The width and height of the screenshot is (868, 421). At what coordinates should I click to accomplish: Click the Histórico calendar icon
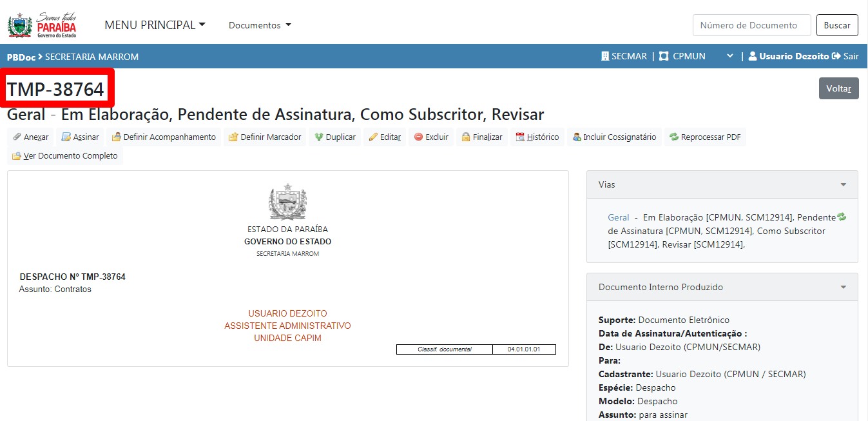[520, 137]
